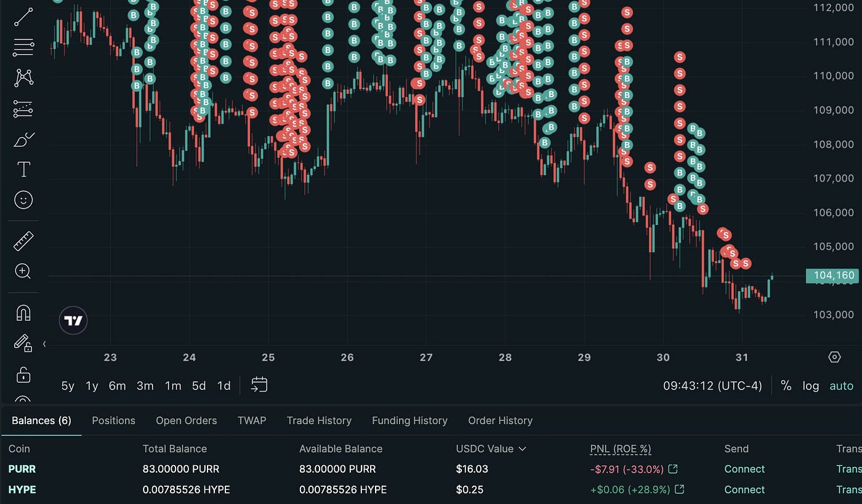This screenshot has width=862, height=504.
Task: Select the Measure ruler tool
Action: click(23, 240)
